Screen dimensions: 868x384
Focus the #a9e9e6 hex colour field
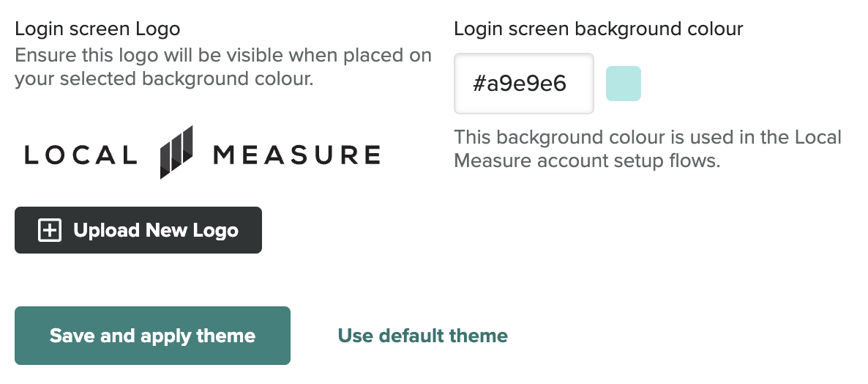coord(523,84)
